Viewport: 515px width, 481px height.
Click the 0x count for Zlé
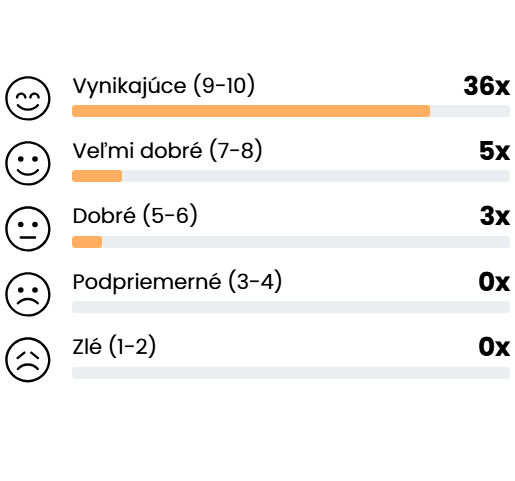(x=494, y=347)
